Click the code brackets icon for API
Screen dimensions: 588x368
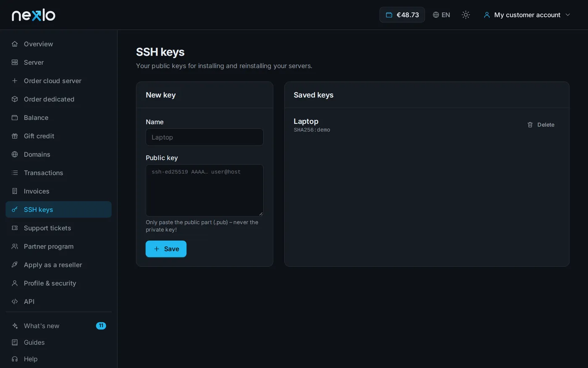point(15,302)
